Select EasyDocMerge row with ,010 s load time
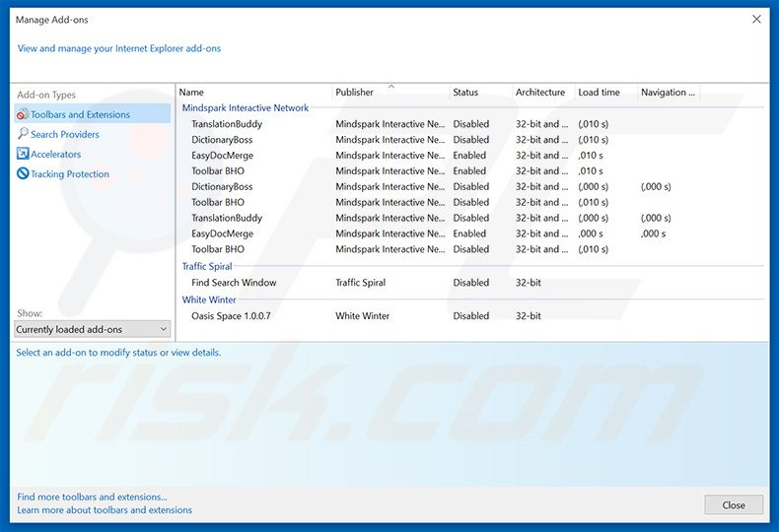779x532 pixels. tap(470, 156)
